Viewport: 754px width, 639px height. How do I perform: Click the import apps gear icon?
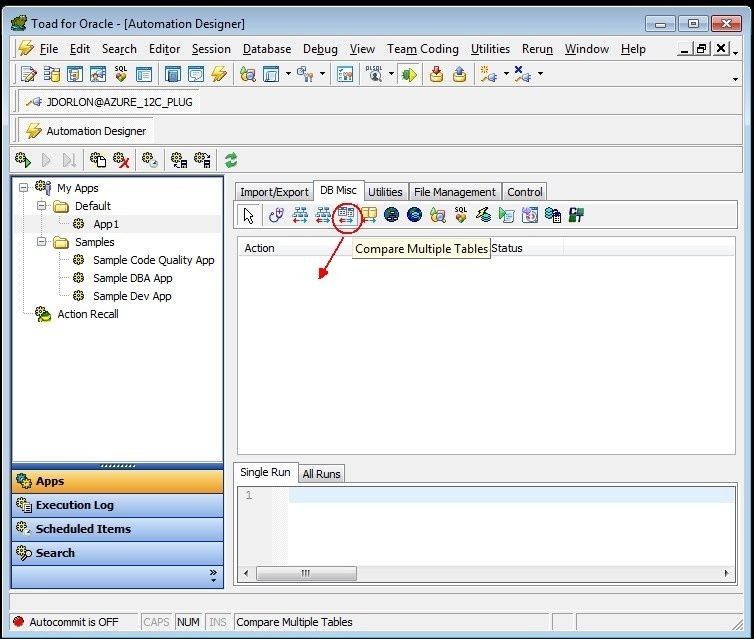(x=179, y=160)
